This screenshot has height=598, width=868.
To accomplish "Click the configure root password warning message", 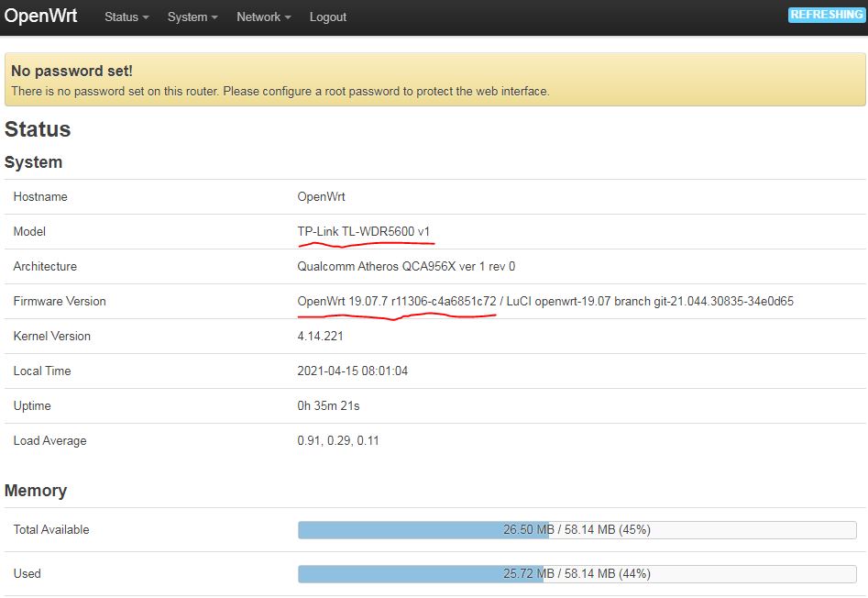I will (280, 91).
